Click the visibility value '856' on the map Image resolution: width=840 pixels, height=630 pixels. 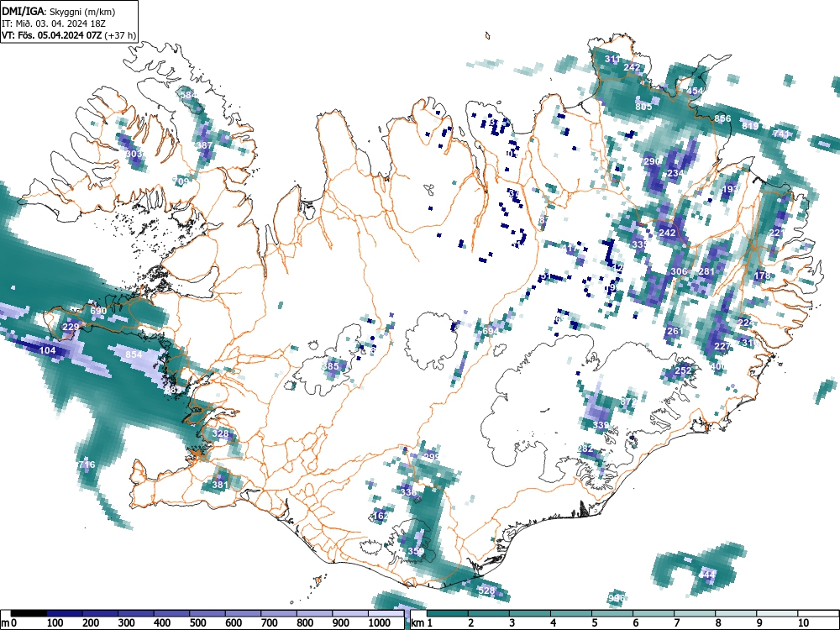point(722,119)
